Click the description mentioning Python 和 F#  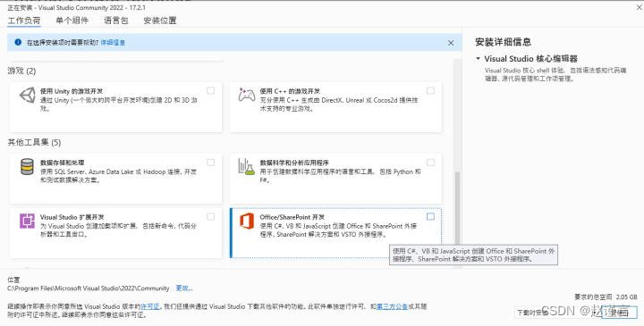pyautogui.click(x=340, y=176)
